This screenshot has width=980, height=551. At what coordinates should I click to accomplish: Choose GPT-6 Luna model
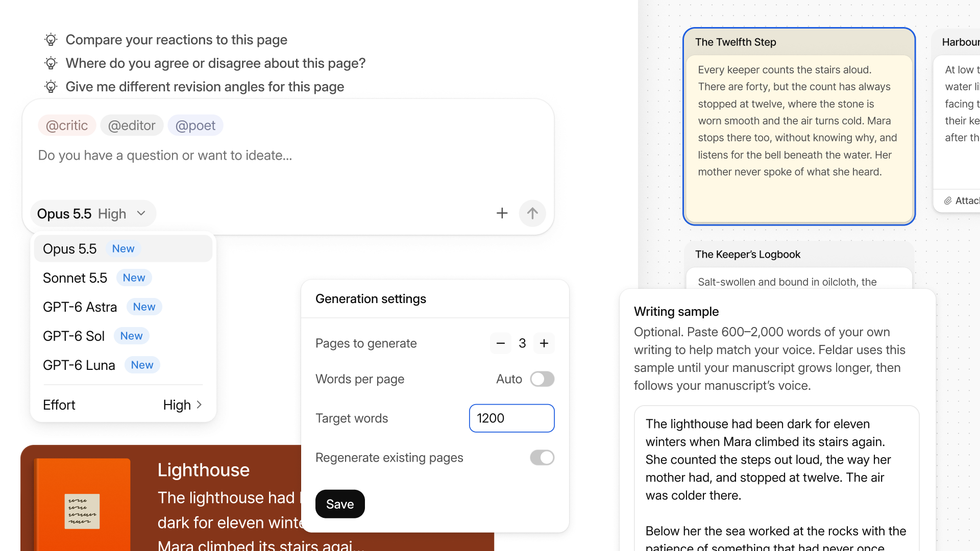[123, 365]
